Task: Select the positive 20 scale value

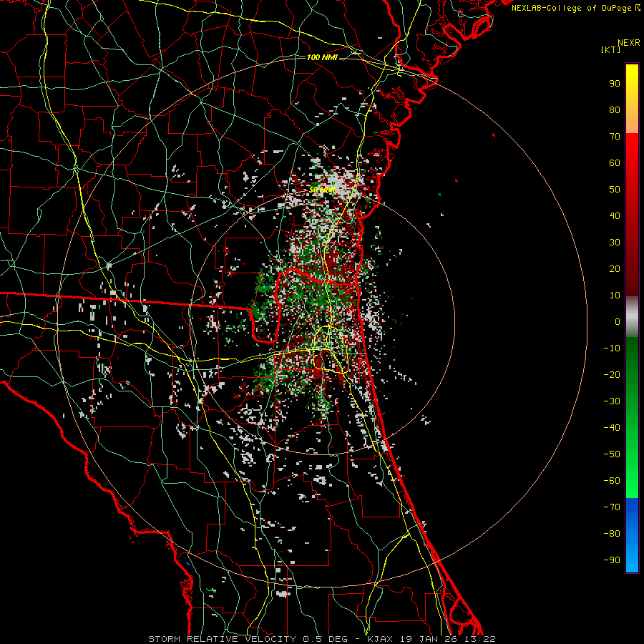Action: pyautogui.click(x=615, y=268)
